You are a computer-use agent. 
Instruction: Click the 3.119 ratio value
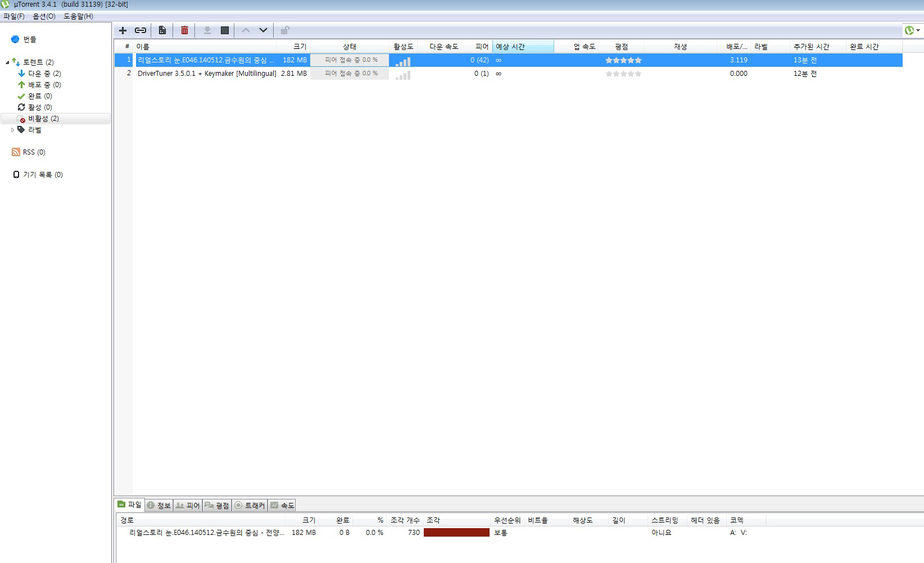click(739, 60)
